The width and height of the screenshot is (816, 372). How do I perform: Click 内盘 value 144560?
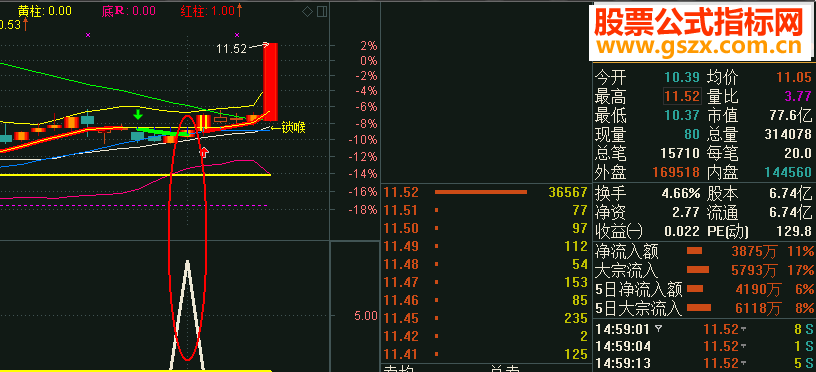(788, 172)
